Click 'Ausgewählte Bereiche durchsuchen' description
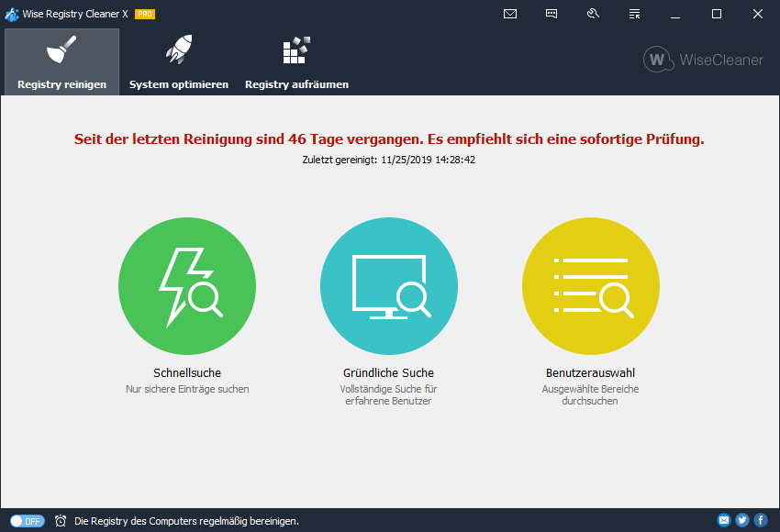This screenshot has width=780, height=532. pos(590,394)
